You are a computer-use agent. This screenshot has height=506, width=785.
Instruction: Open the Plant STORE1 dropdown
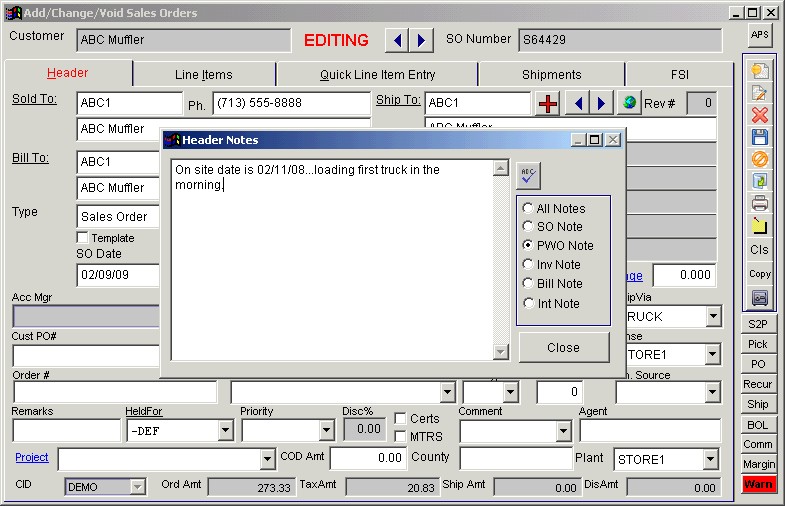(x=710, y=460)
